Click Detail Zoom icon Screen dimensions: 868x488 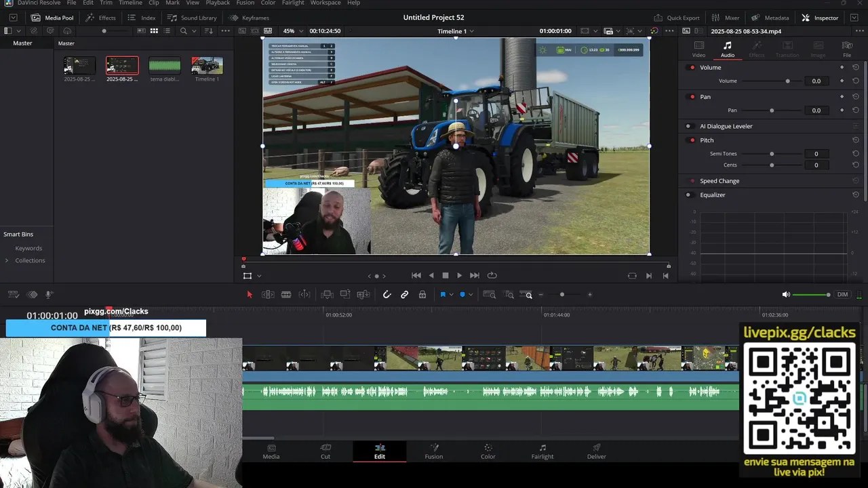tap(508, 294)
